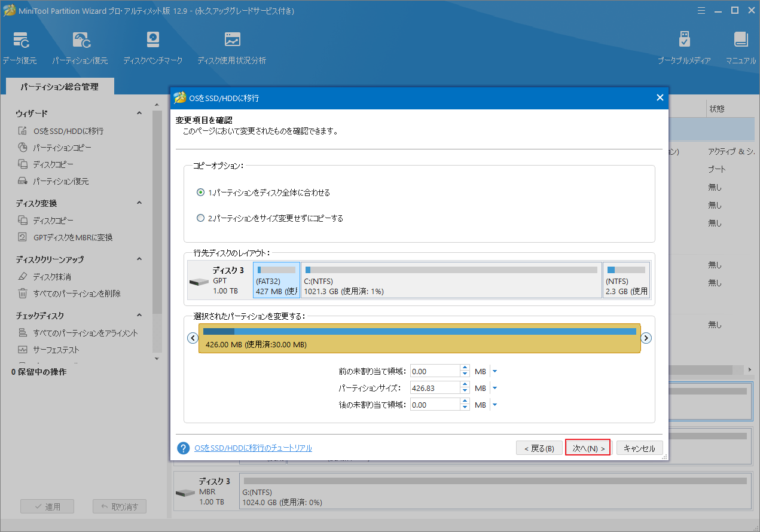Click 取り消す button at bottom left

pos(120,506)
